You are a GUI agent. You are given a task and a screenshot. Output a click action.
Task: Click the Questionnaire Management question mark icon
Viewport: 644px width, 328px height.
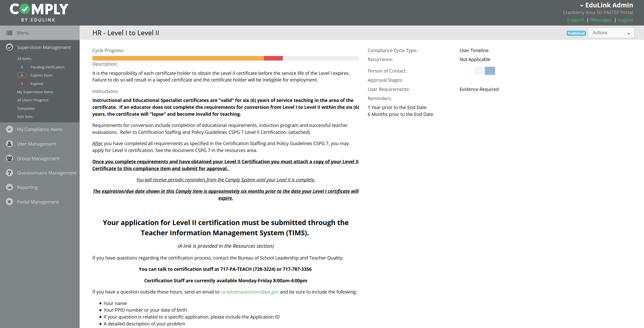9,173
